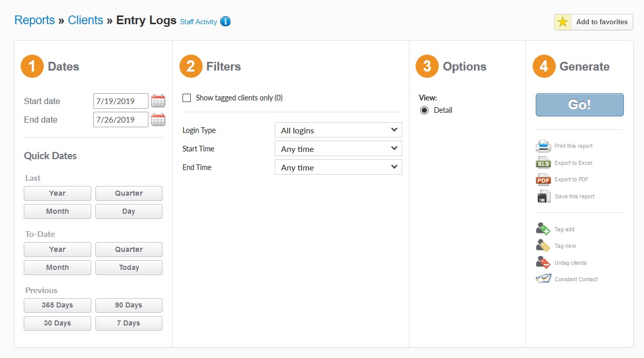Go to Clients breadcrumb link
644x358 pixels.
tap(86, 20)
